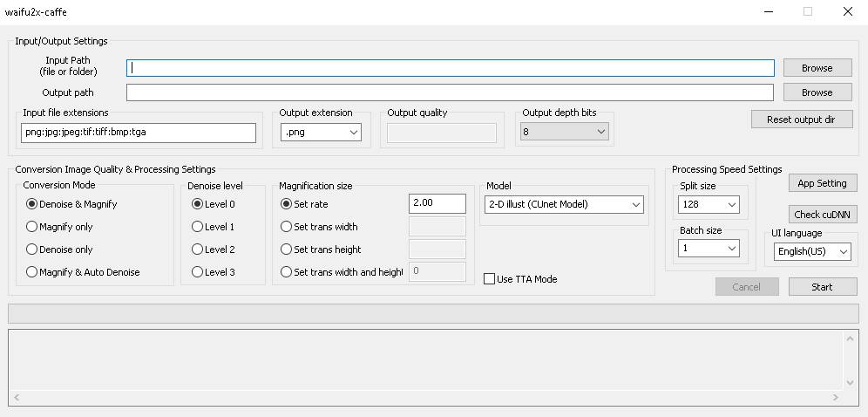Click the log area scroll up arrow
The width and height of the screenshot is (868, 417).
(x=851, y=338)
